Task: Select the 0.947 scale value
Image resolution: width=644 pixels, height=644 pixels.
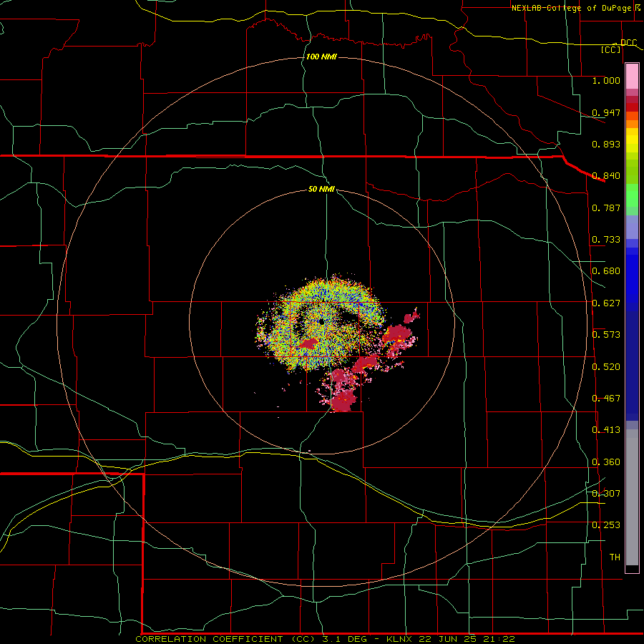Action: [x=606, y=112]
